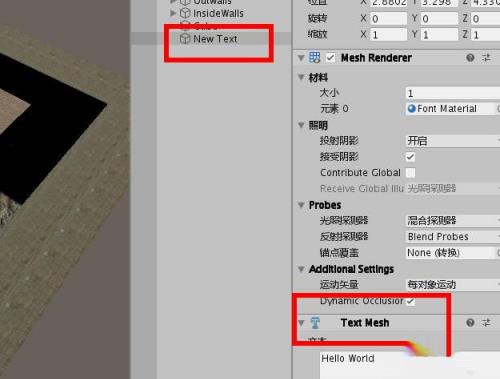Click the 缩放 scale label

317,34
